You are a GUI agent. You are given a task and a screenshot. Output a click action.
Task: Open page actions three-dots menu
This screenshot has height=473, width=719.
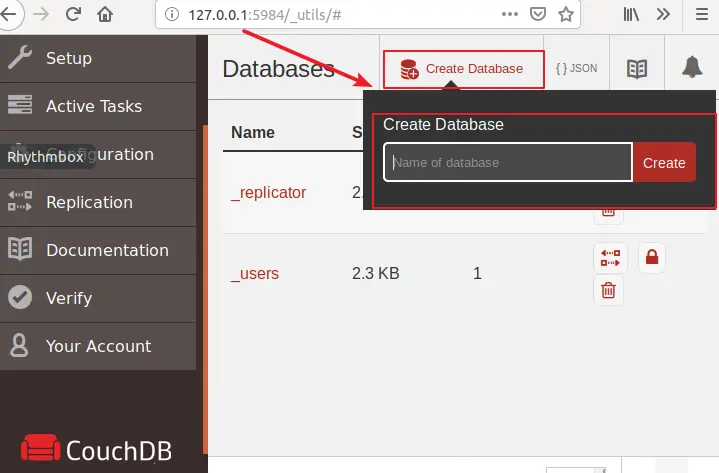click(510, 14)
